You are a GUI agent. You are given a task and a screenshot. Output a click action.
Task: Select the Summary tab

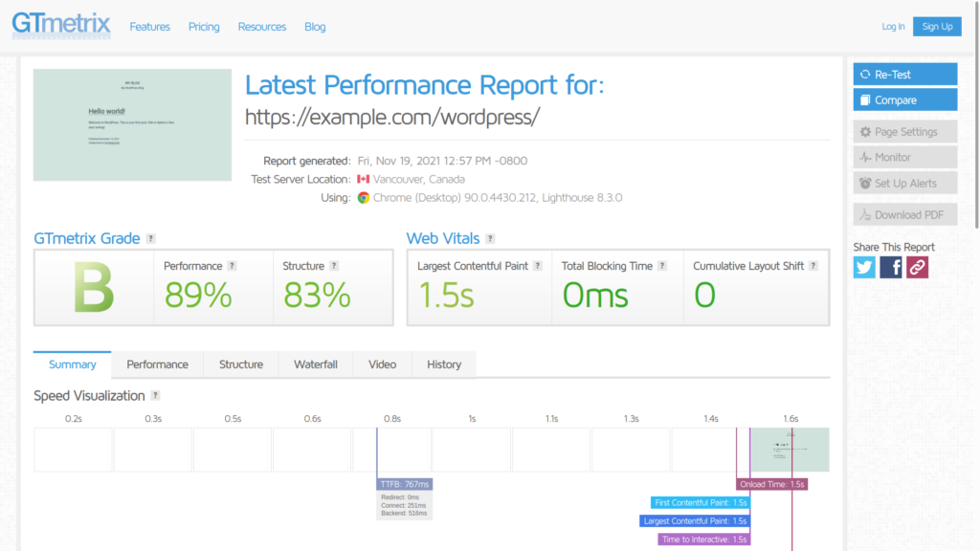pos(73,364)
